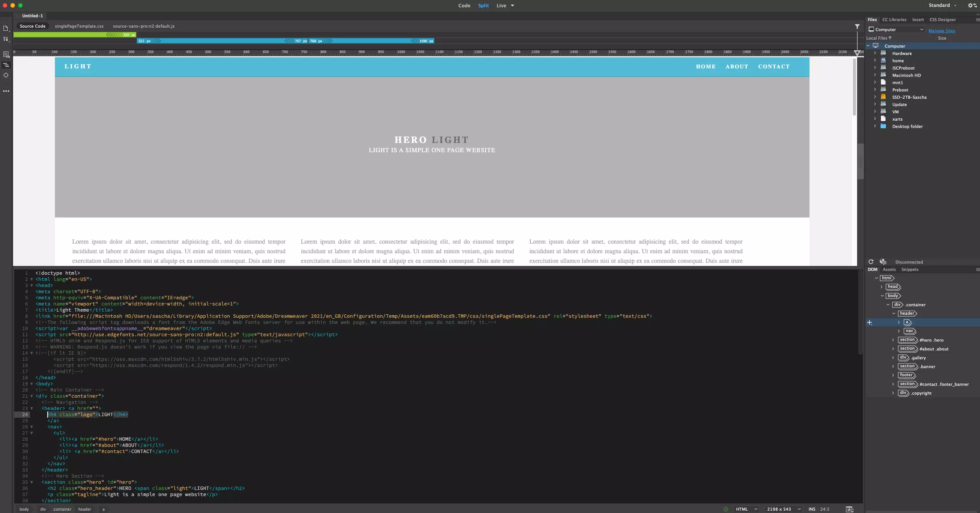Select the Source Code tab
The height and width of the screenshot is (513, 980).
(32, 26)
